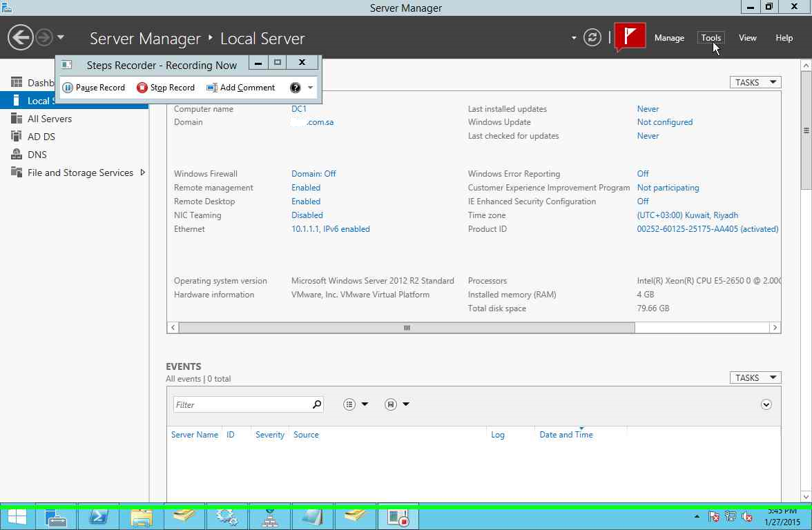812x530 pixels.
Task: Open File Explorer from the taskbar
Action: [141, 517]
